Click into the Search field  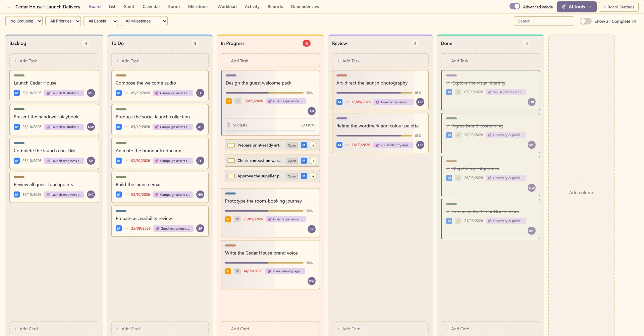(544, 21)
